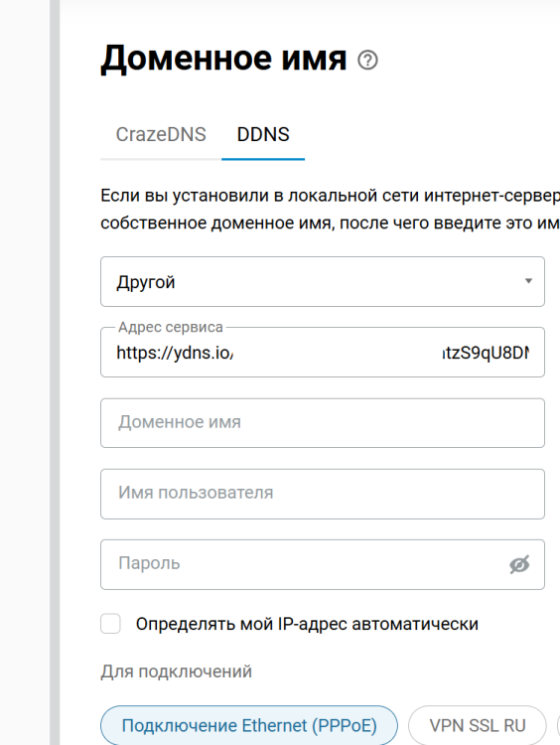This screenshot has height=745, width=560.
Task: Switch to the CrazeDNS tab
Action: click(161, 135)
